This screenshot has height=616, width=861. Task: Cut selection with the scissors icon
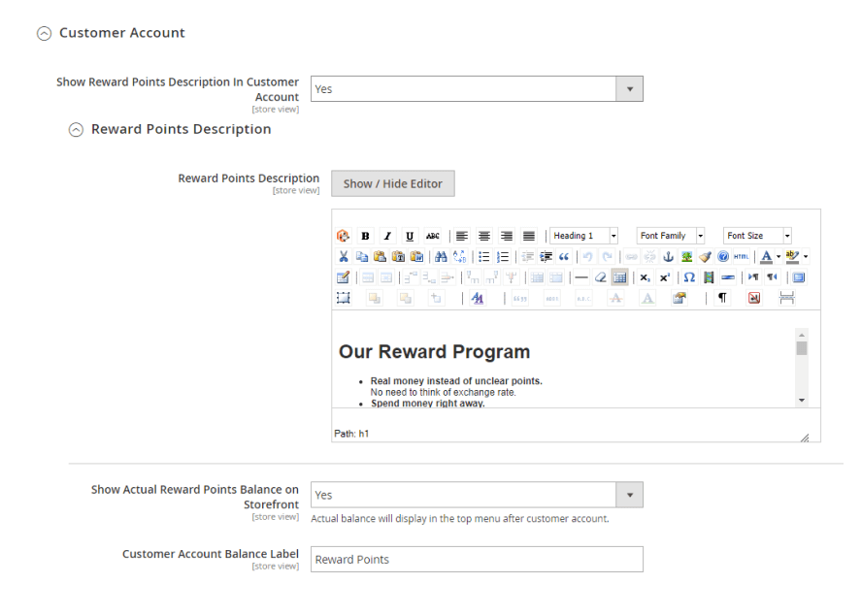point(344,256)
